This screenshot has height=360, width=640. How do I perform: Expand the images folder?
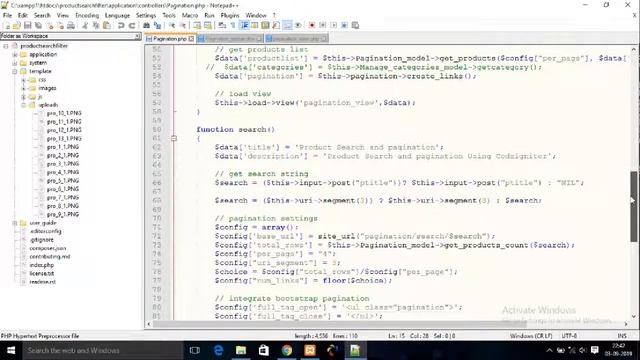(23, 88)
